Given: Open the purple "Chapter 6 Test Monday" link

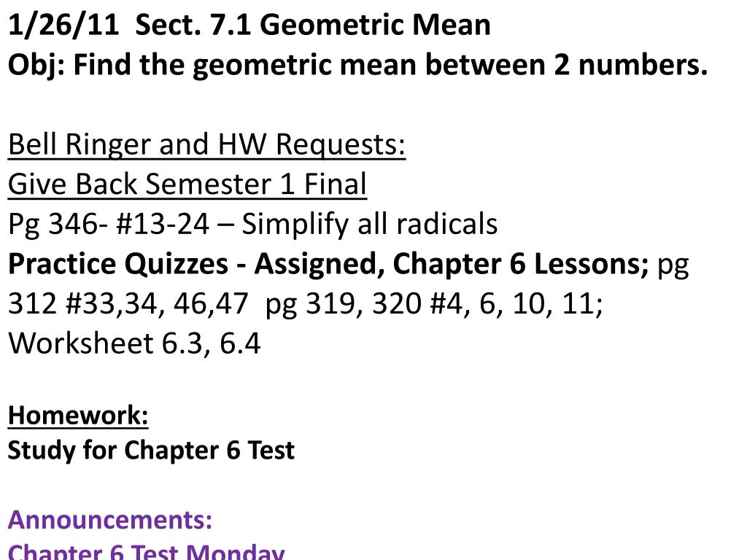Looking at the screenshot, I should tap(146, 551).
